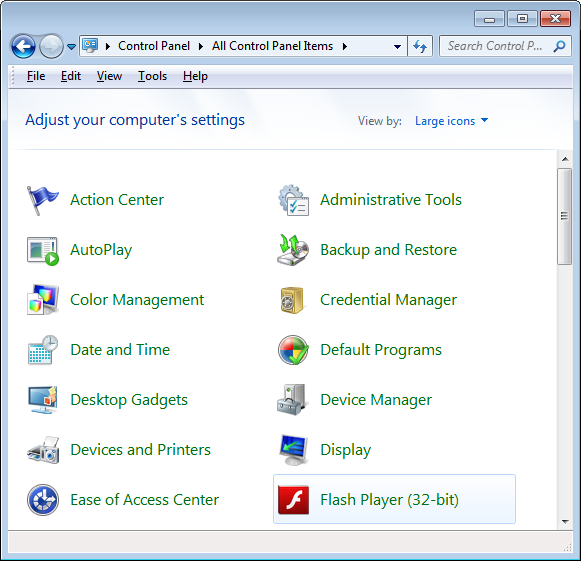Click the vertical scrollbar thumb
The height and width of the screenshot is (561, 581).
pos(565,216)
